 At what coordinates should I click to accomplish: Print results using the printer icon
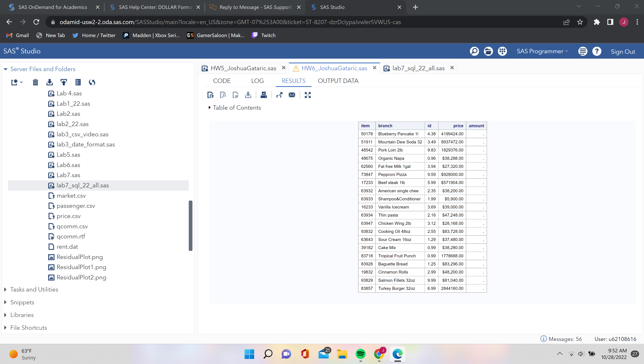[x=263, y=95]
